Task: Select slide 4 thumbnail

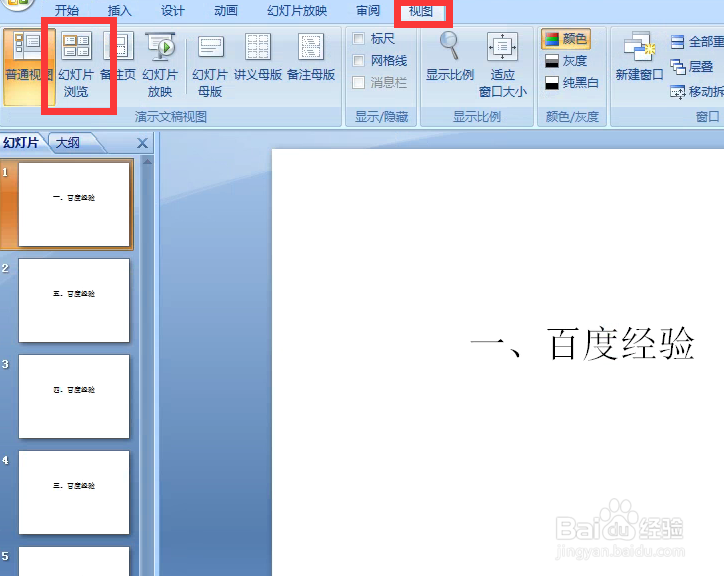Action: 74,492
